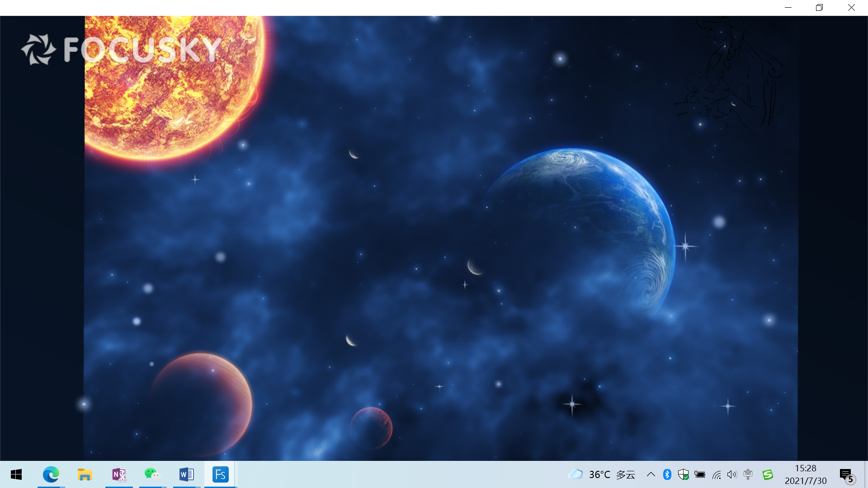Click the battery power status icon
Viewport: 868px width, 488px height.
pyautogui.click(x=700, y=474)
